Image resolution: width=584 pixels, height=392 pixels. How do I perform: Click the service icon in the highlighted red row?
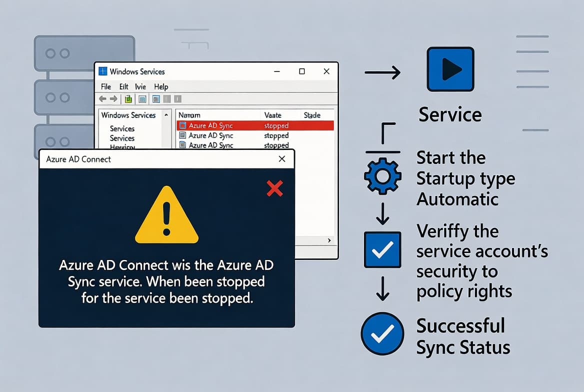point(182,125)
